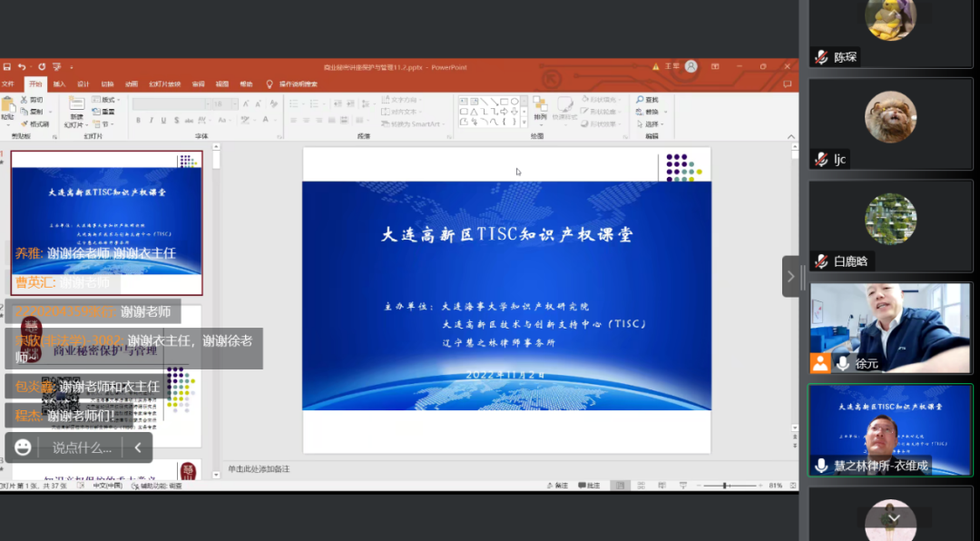980x541 pixels.
Task: Open the font size dropdown
Action: pyautogui.click(x=233, y=104)
